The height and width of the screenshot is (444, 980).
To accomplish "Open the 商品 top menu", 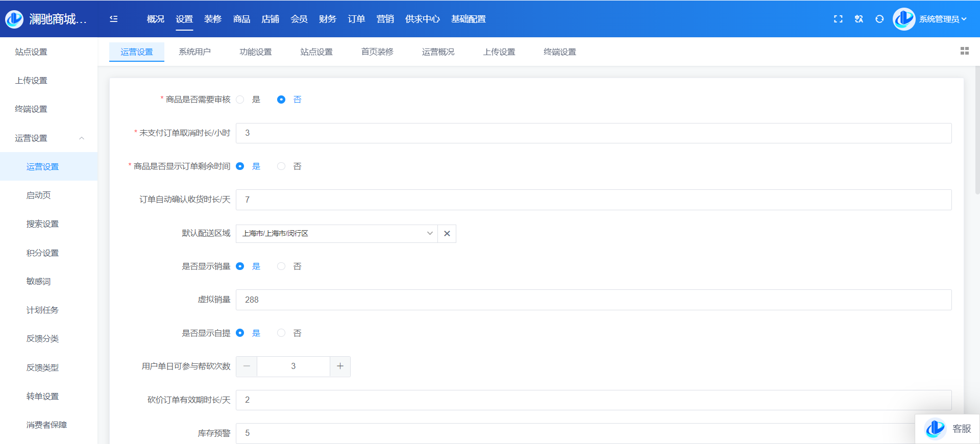I will (x=241, y=19).
